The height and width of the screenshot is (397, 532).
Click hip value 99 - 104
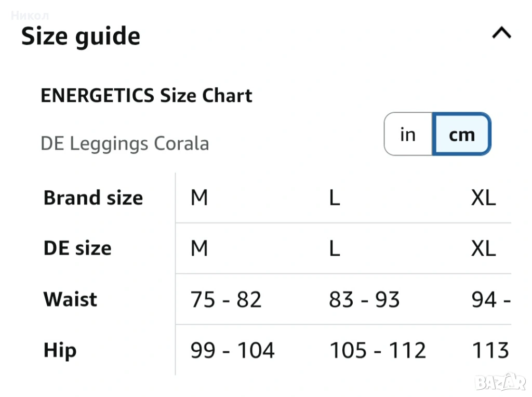click(x=232, y=351)
